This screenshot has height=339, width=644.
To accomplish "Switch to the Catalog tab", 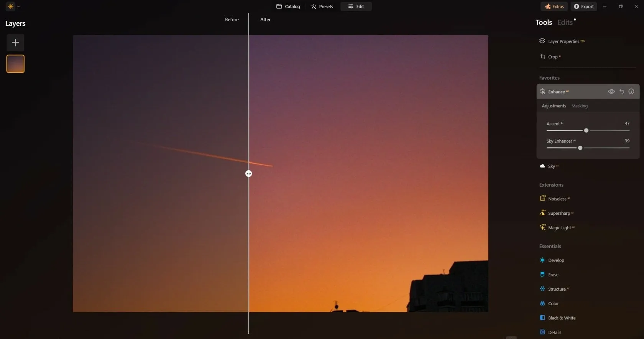I will (288, 7).
